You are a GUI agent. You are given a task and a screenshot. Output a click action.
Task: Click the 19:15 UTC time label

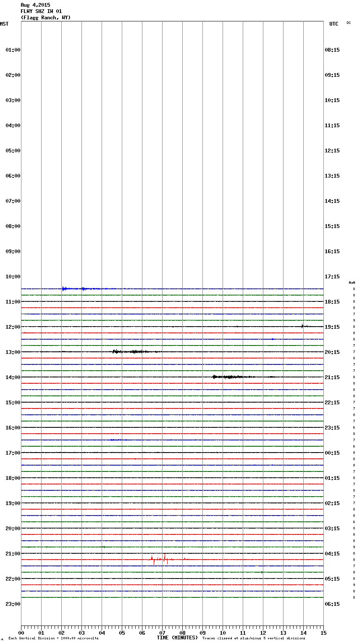pos(332,327)
